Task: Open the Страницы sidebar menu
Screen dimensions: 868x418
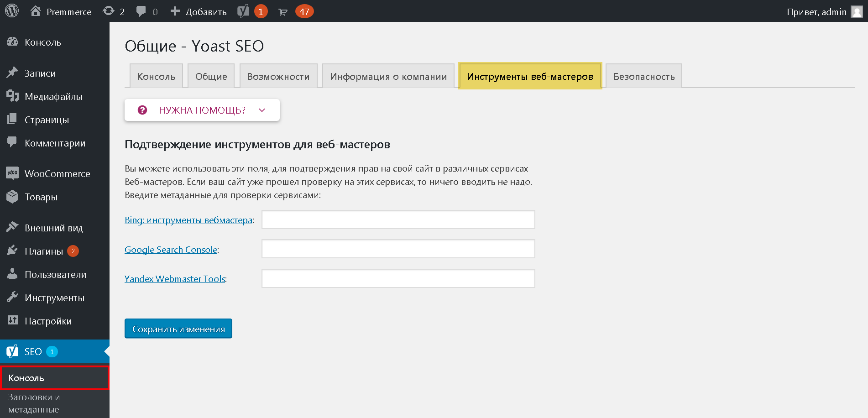Action: click(x=55, y=120)
